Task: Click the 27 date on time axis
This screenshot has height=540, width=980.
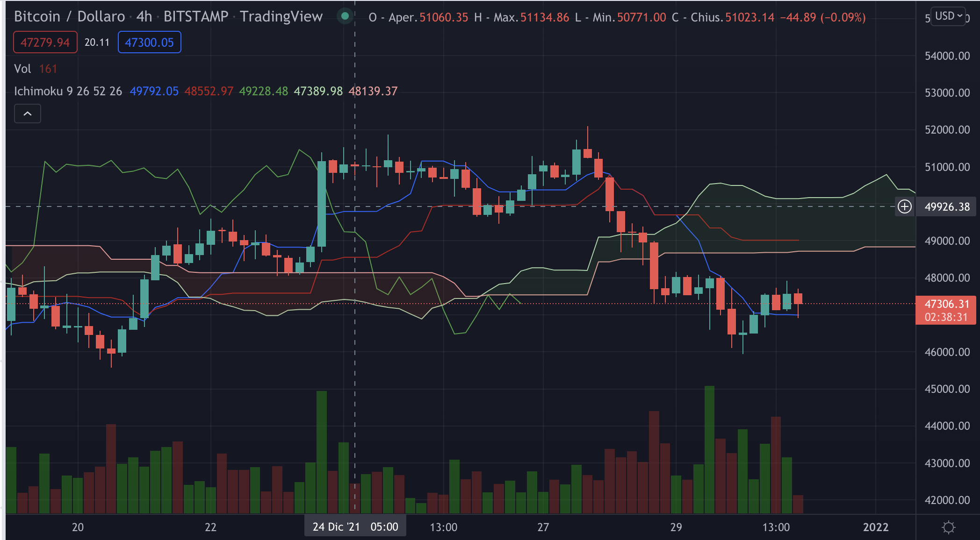Action: click(543, 527)
